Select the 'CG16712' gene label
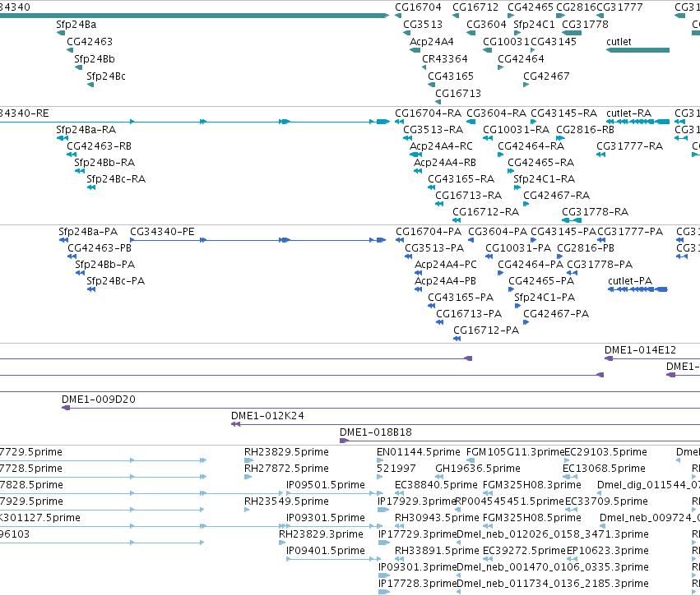This screenshot has height=596, width=700. [x=475, y=7]
